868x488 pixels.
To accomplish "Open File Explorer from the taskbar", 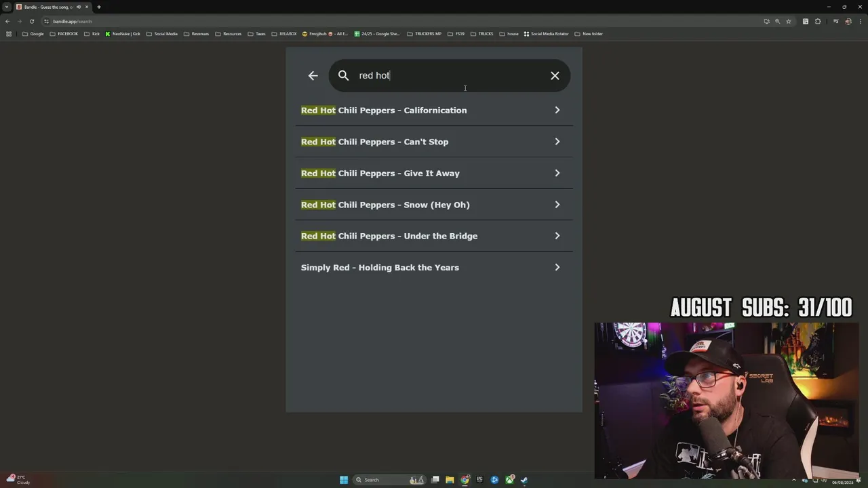I will (x=450, y=480).
